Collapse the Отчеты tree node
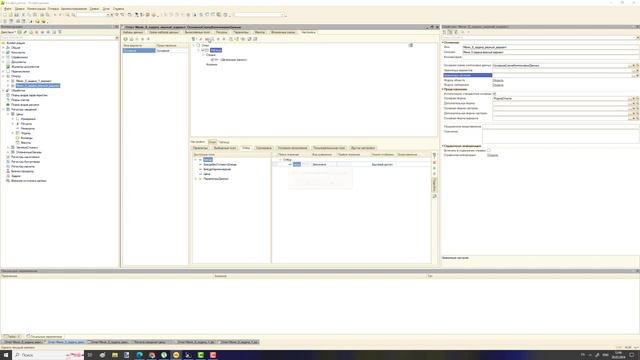The image size is (640, 360). pyautogui.click(x=3, y=76)
